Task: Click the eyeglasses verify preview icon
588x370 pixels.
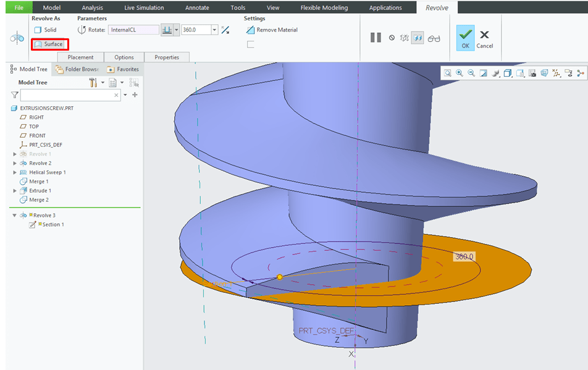Action: coord(434,38)
